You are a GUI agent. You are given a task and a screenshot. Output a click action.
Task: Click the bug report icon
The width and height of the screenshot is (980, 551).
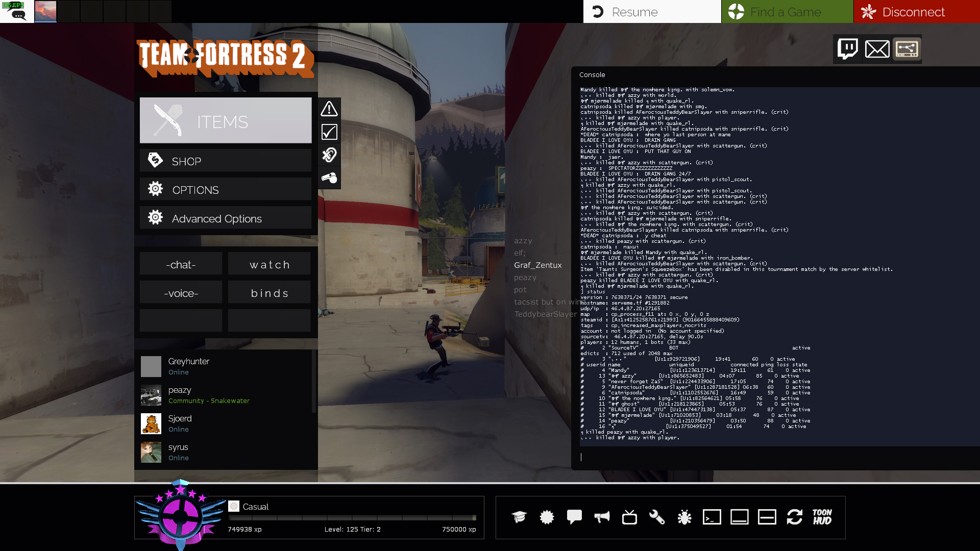coord(684,517)
